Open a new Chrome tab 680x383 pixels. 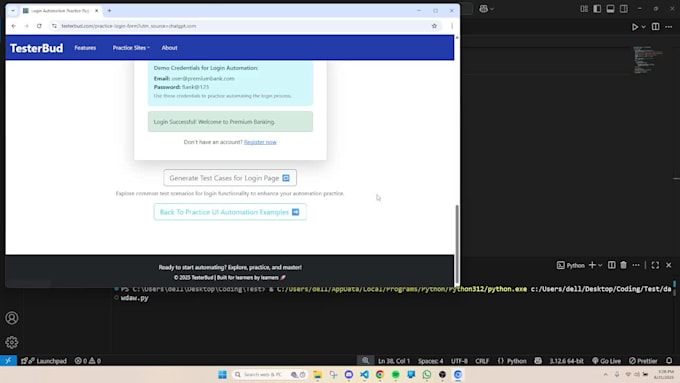109,10
